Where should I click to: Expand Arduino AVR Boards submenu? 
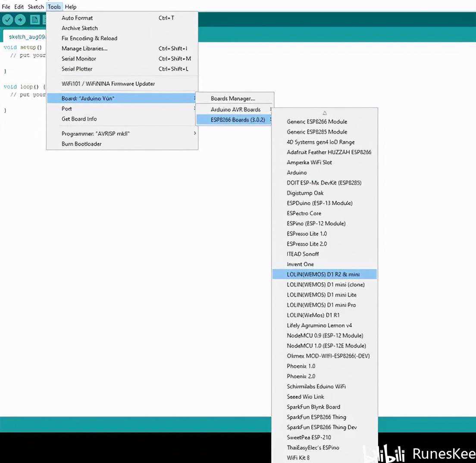point(235,109)
